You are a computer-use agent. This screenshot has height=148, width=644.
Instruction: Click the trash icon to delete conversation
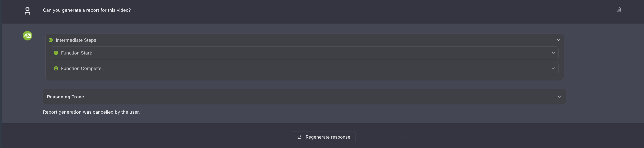pyautogui.click(x=619, y=9)
